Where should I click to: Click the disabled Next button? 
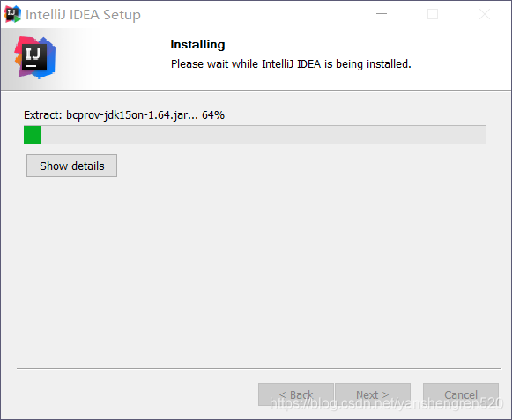pyautogui.click(x=373, y=394)
